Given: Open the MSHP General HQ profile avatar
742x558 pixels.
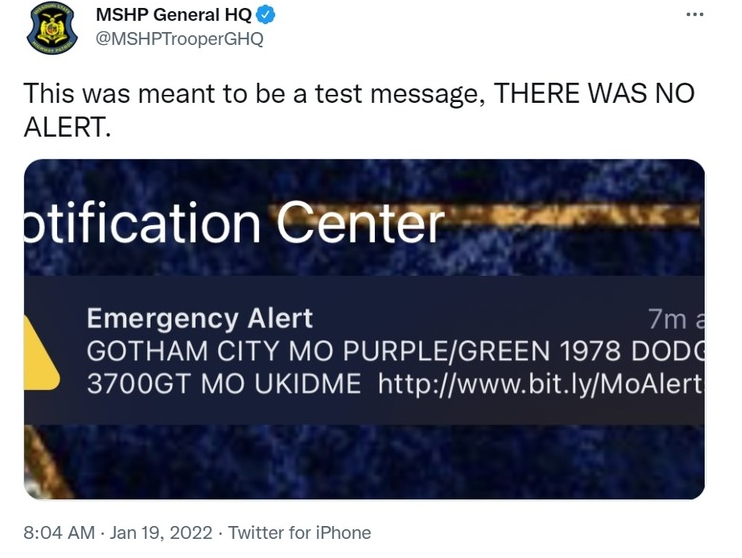Looking at the screenshot, I should tap(53, 28).
